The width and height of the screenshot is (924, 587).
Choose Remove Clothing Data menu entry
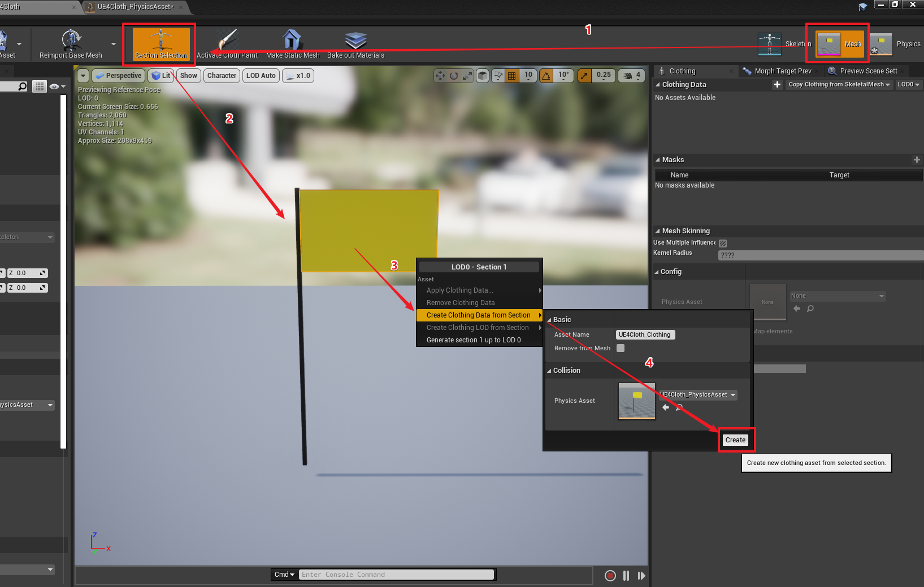pos(479,303)
